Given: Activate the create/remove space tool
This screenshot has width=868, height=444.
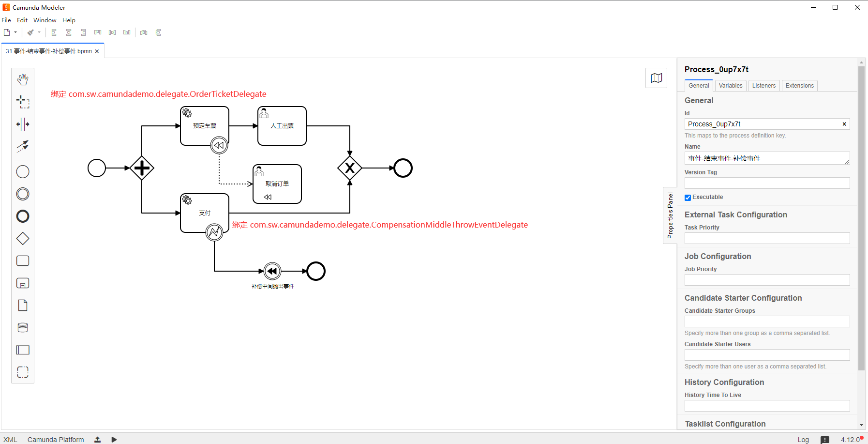Looking at the screenshot, I should point(23,124).
